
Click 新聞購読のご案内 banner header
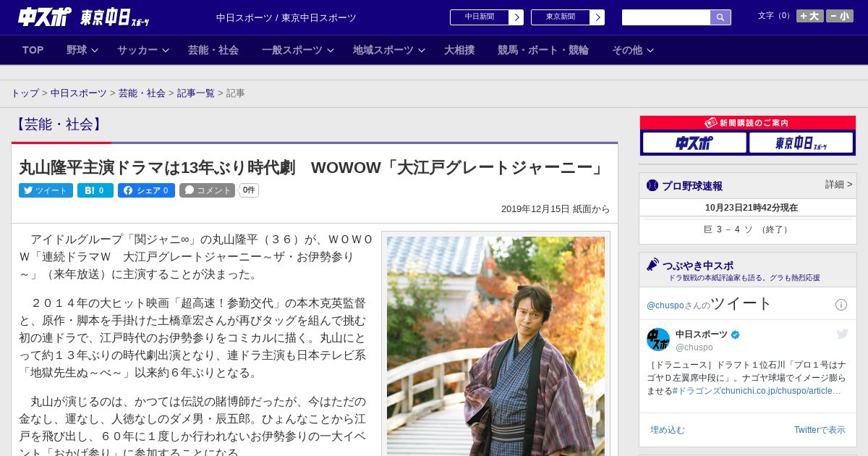(747, 123)
